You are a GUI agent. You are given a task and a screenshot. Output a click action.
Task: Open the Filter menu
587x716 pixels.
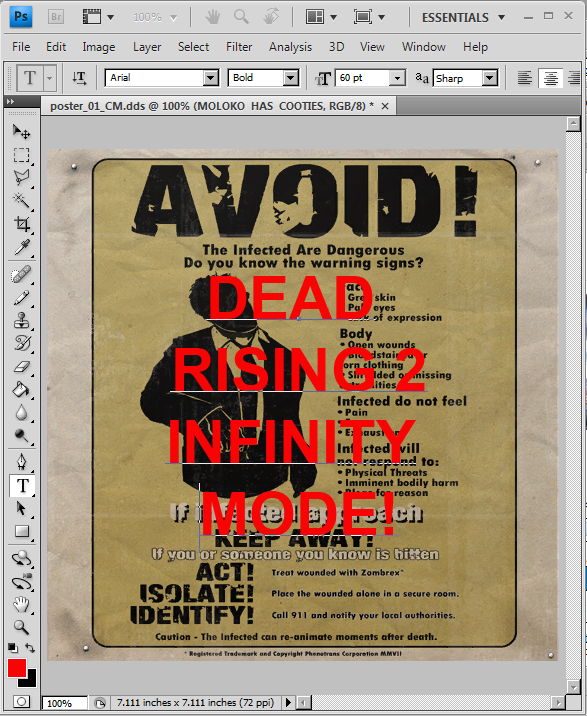[x=239, y=47]
